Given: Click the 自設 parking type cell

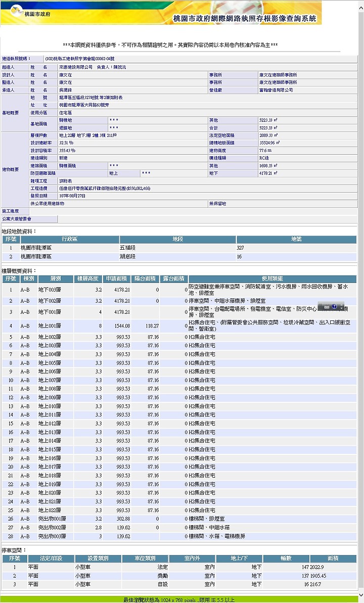Looking at the screenshot, I should 162,584.
